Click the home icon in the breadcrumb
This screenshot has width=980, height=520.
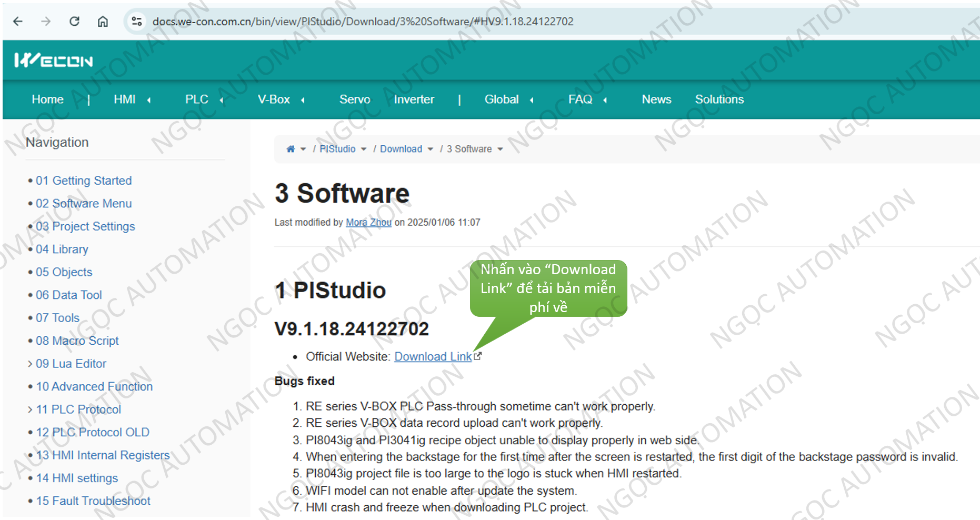pyautogui.click(x=291, y=149)
